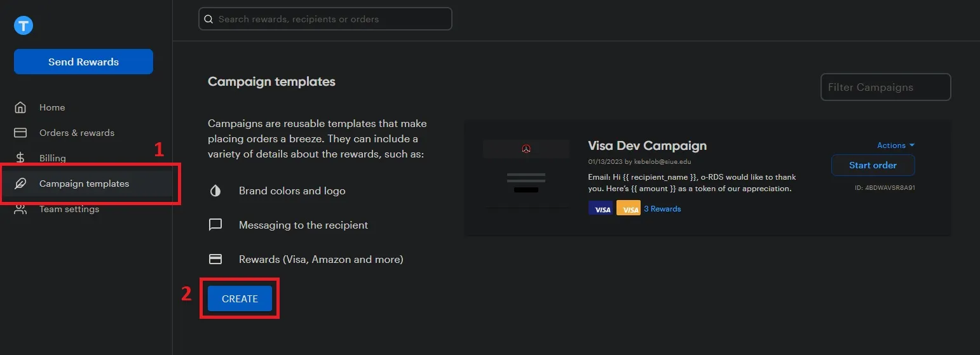Image resolution: width=980 pixels, height=355 pixels.
Task: Click the orange Visa card icon
Action: 629,208
